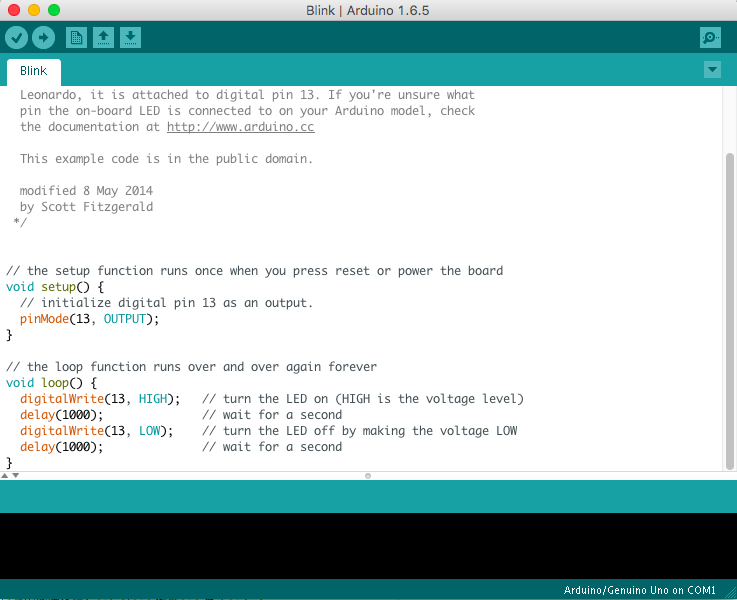Open the Serial Monitor magnifier icon
Viewport: 737px width, 600px height.
tap(710, 38)
